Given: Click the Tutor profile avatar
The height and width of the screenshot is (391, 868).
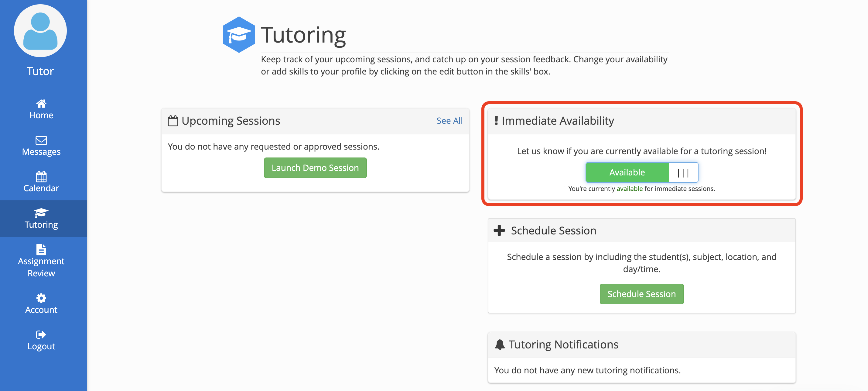Looking at the screenshot, I should [40, 30].
